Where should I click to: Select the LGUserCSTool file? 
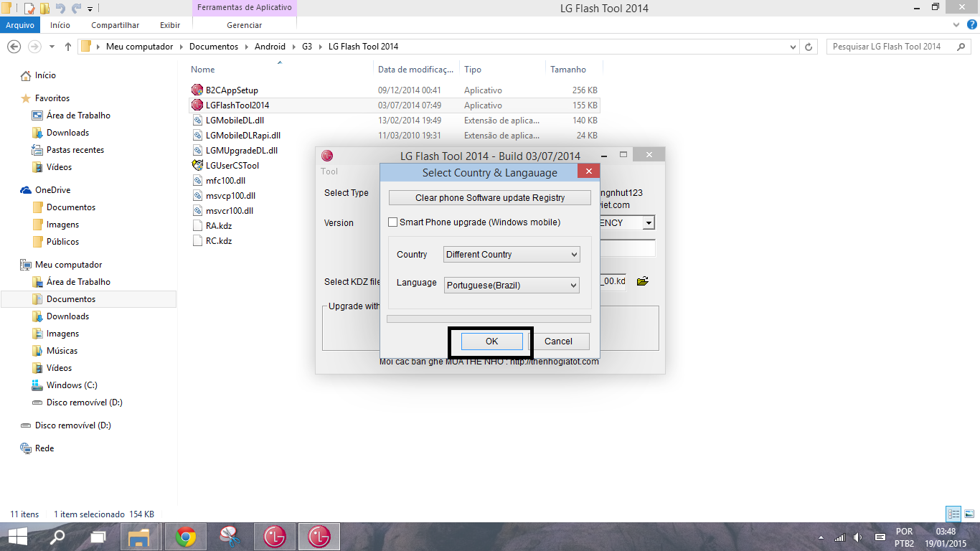pos(232,166)
